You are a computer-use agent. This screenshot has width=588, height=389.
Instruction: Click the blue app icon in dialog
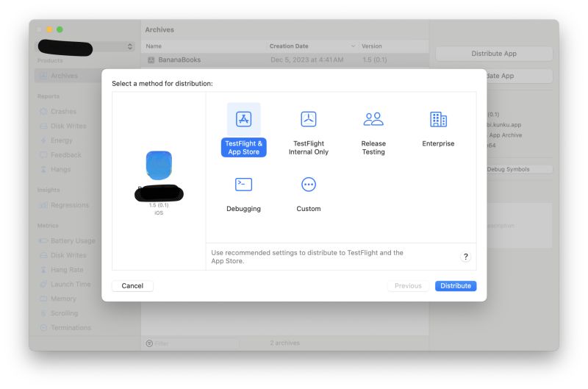(x=159, y=165)
